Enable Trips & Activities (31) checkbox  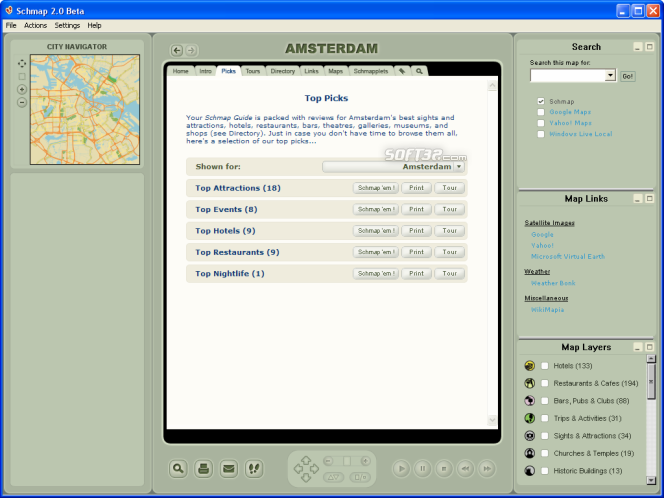coord(545,418)
